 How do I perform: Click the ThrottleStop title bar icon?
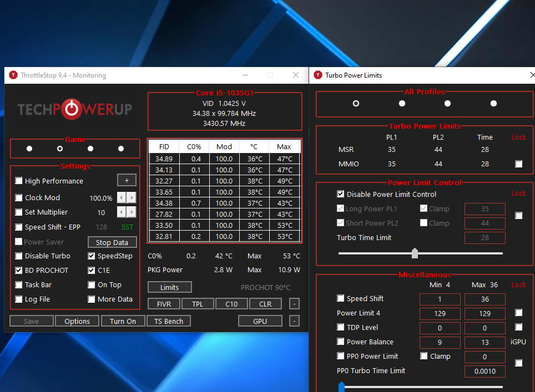(x=13, y=75)
